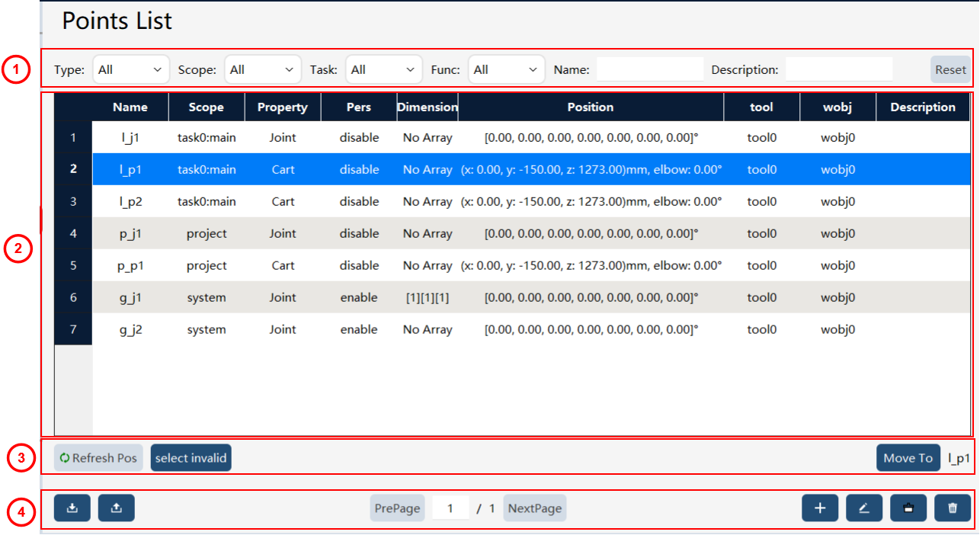
Task: Click the Property column header
Action: [283, 107]
